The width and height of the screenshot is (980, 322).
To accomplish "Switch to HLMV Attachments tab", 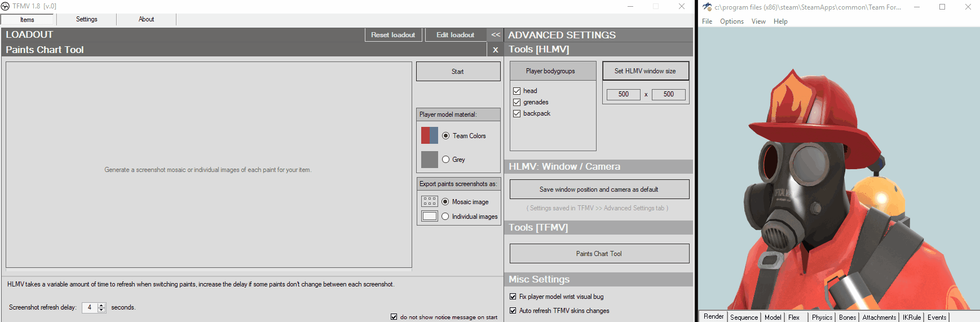I will (879, 317).
